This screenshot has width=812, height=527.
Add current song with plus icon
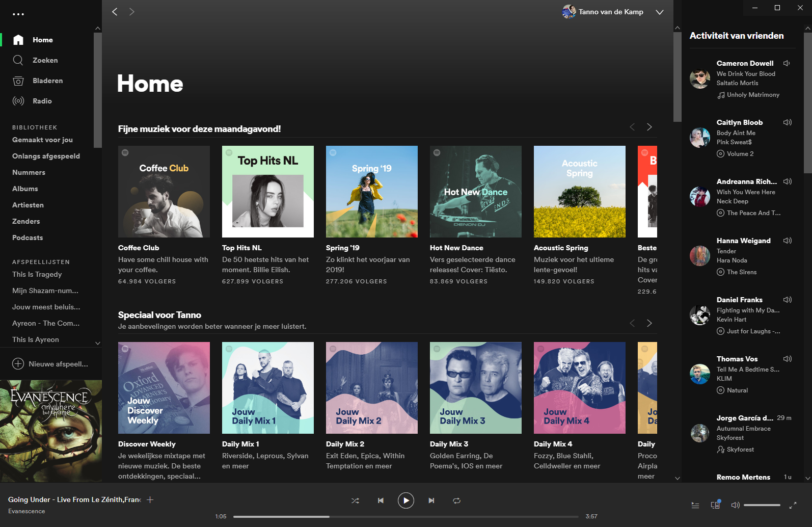coord(150,499)
